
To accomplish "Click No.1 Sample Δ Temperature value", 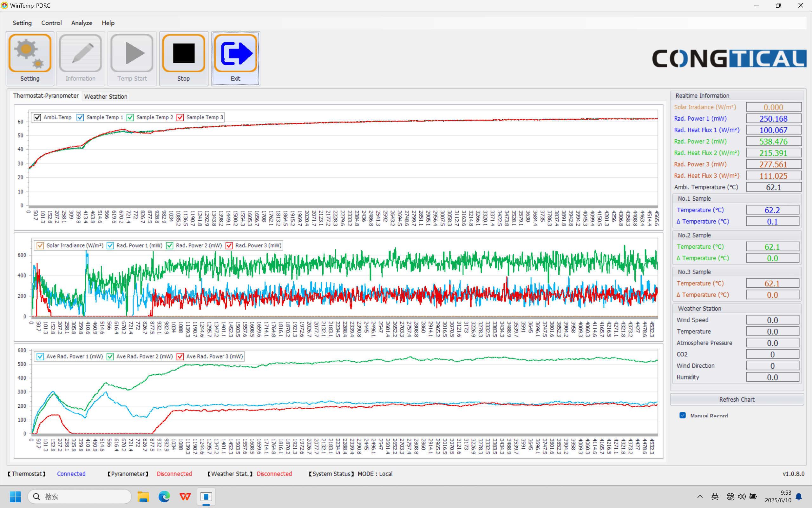I will [772, 221].
